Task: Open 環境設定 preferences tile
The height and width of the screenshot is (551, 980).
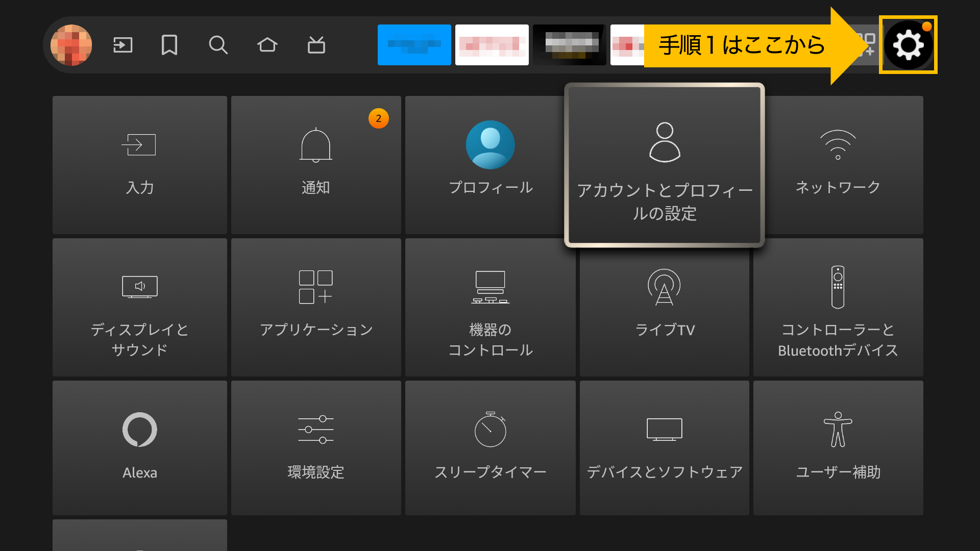Action: [315, 447]
